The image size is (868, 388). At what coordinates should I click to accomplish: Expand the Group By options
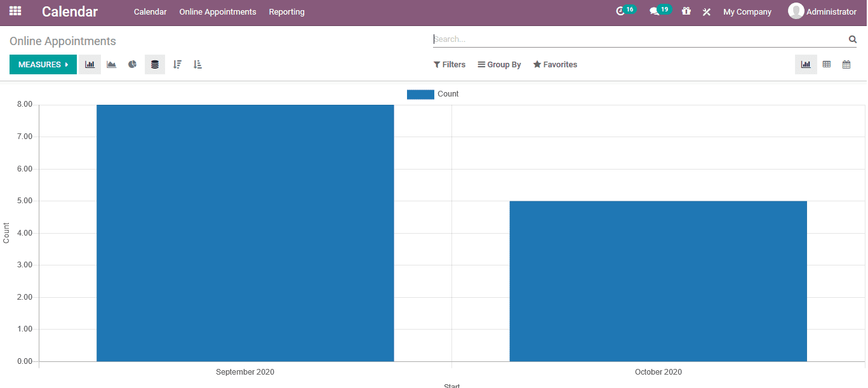(x=499, y=65)
